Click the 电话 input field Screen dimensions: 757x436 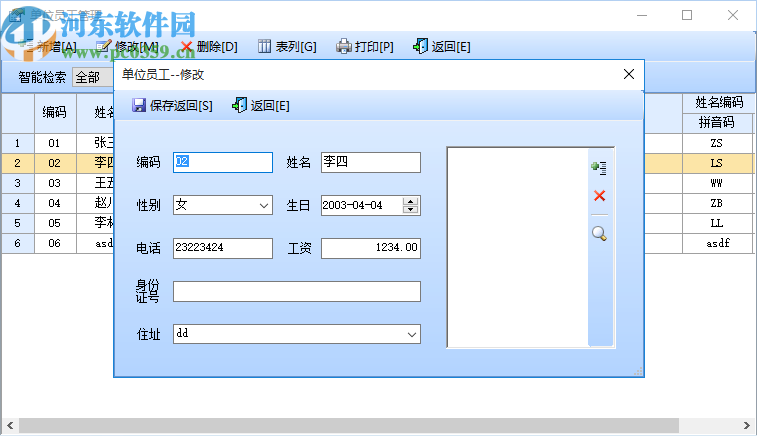pyautogui.click(x=223, y=248)
